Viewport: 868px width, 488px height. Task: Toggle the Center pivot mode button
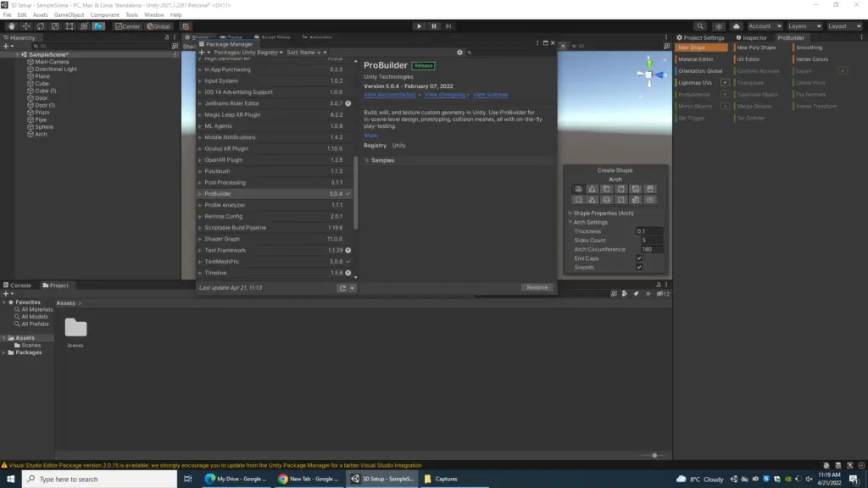tap(127, 26)
